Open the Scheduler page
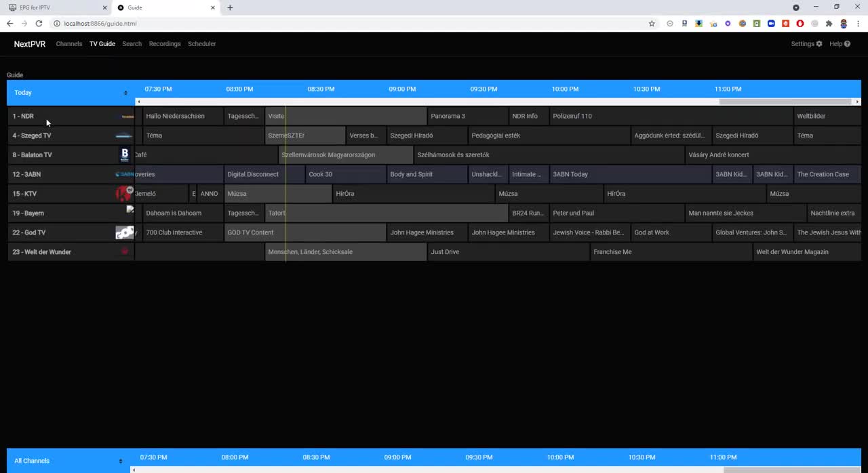This screenshot has width=868, height=473. (x=202, y=44)
